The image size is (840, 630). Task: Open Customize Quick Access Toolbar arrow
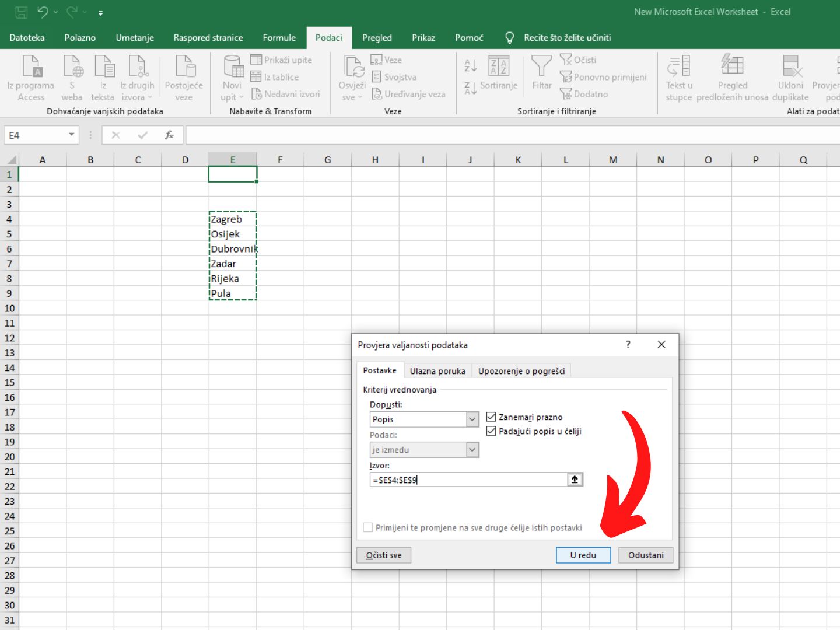[x=100, y=13]
